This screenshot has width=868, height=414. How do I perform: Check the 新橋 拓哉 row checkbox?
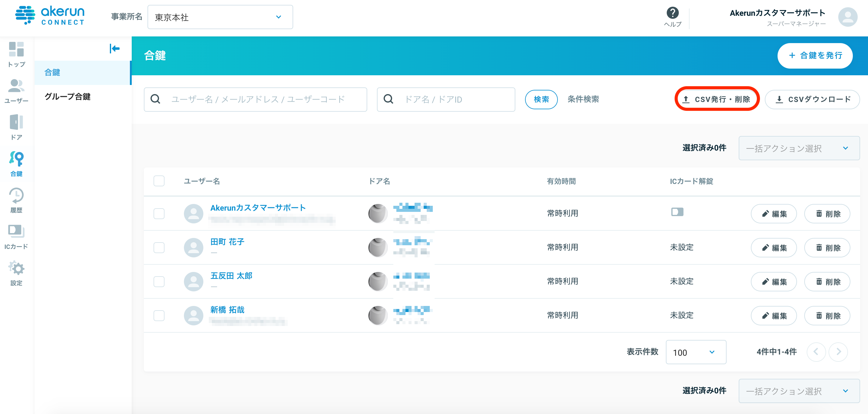[159, 316]
